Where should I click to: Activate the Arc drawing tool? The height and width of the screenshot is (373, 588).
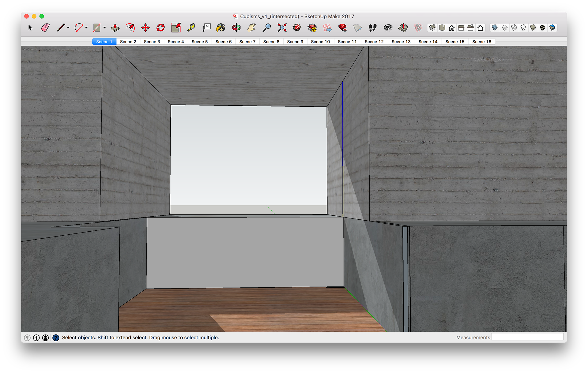[x=79, y=28]
